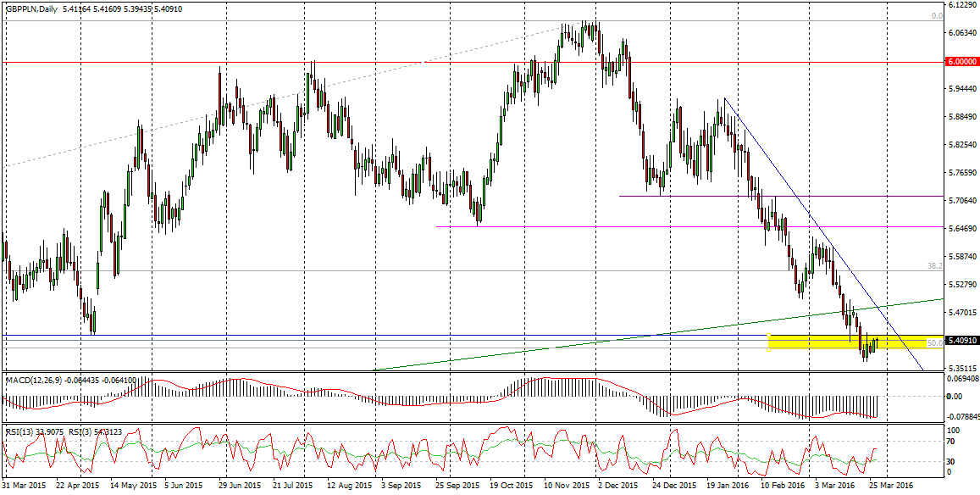This screenshot has width=980, height=495.
Task: Click the current price 5.40910 marker
Action: (x=958, y=341)
